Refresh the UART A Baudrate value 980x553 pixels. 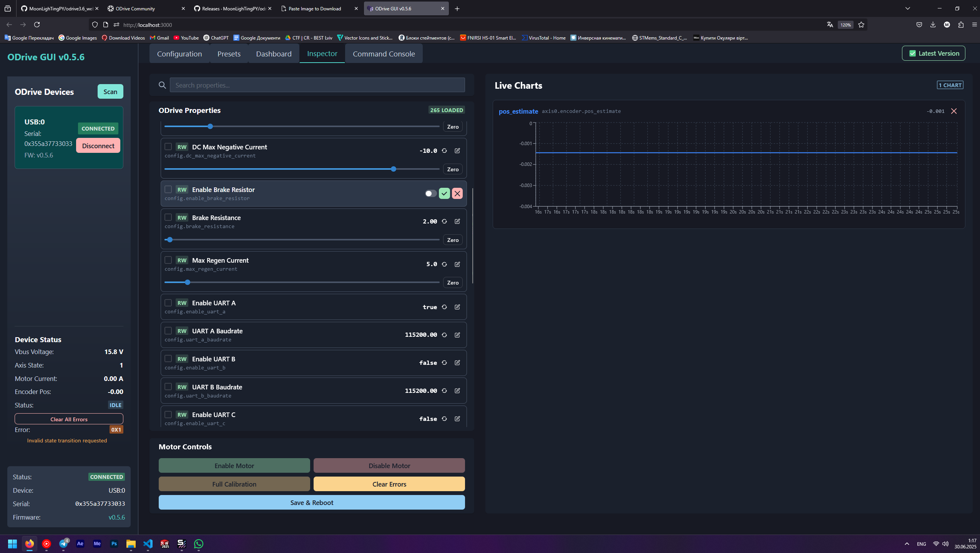[444, 335]
